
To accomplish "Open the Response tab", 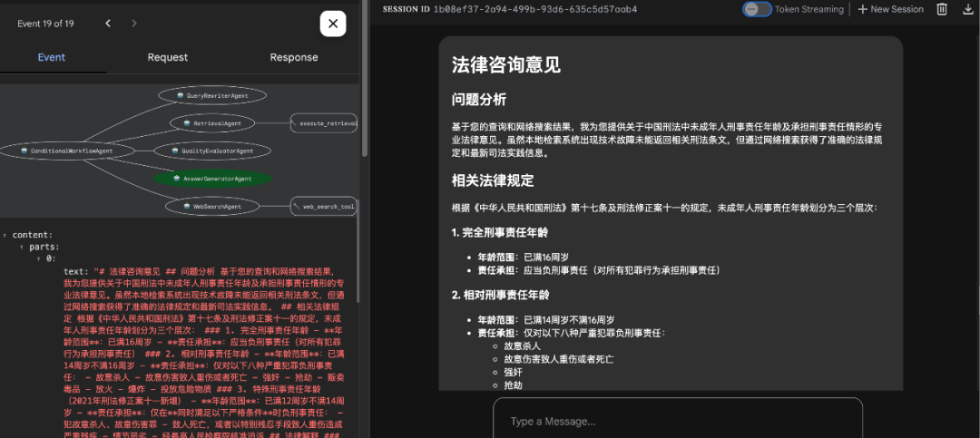I will pyautogui.click(x=294, y=57).
